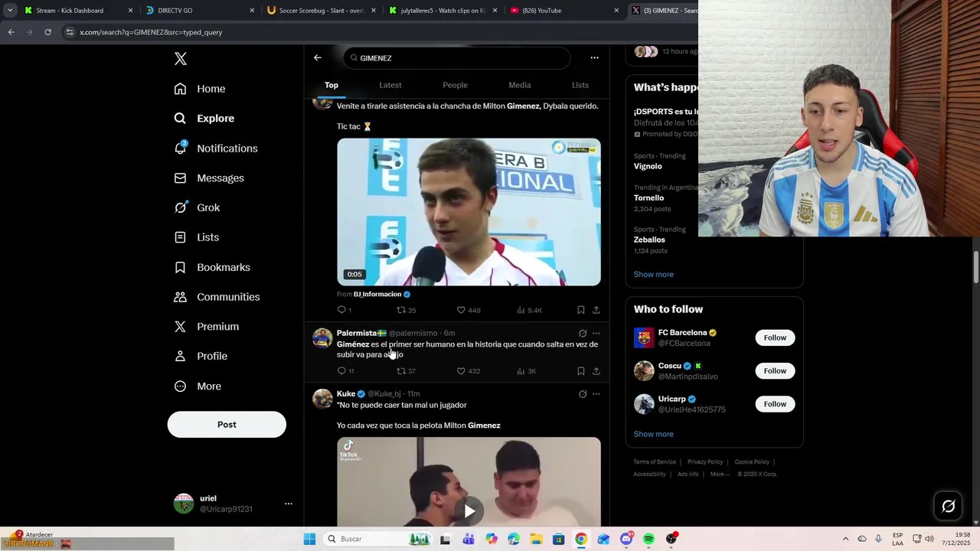
Task: Reload the page in Chrome
Action: pos(47,32)
